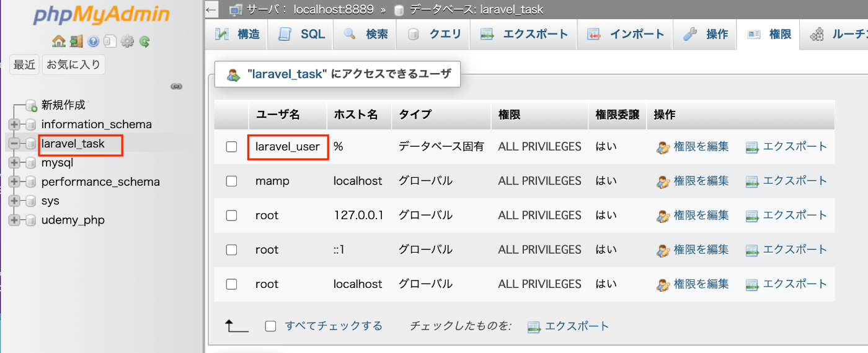Click the phpMyAdmin logo
868x353 pixels.
coord(101,16)
